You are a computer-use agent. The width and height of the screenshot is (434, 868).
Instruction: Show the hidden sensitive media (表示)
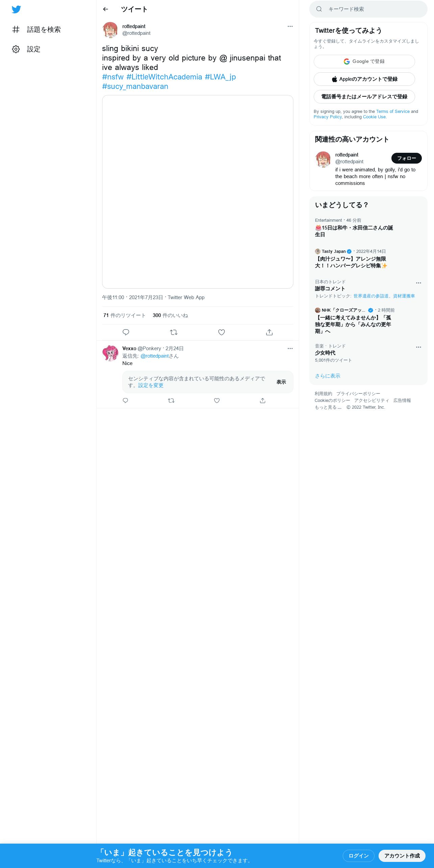tap(281, 382)
